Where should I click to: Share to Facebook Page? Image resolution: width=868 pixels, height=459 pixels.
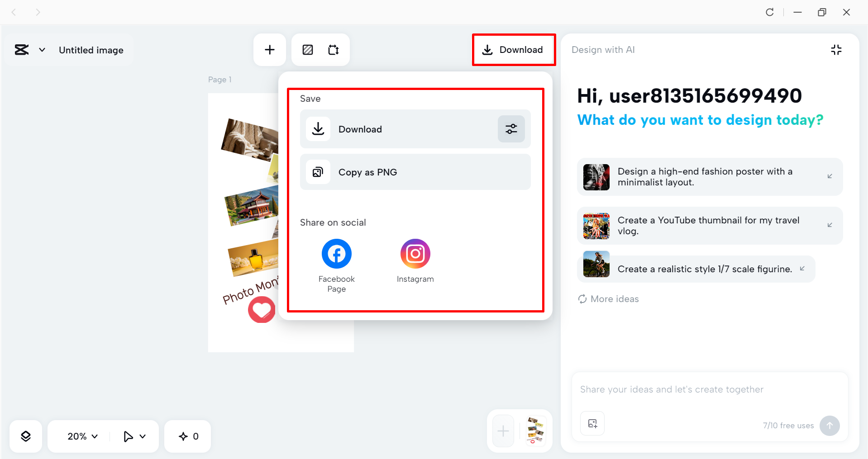(337, 266)
